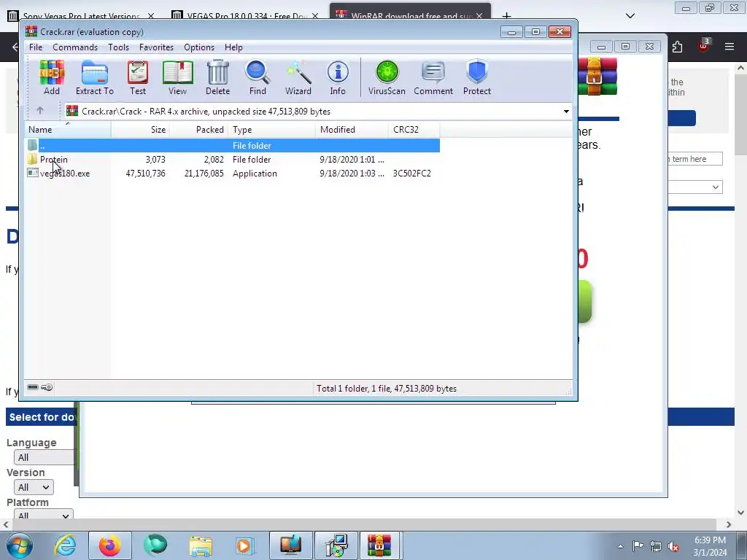This screenshot has height=560, width=747.
Task: Click volume speaker tray icon
Action: coord(673,547)
